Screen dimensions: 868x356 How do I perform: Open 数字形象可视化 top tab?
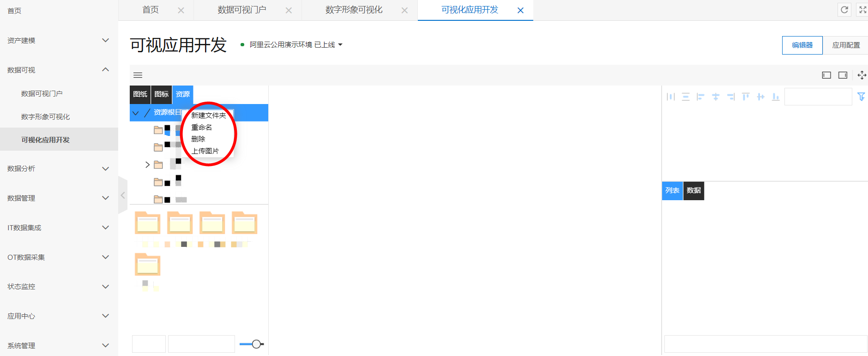[354, 10]
